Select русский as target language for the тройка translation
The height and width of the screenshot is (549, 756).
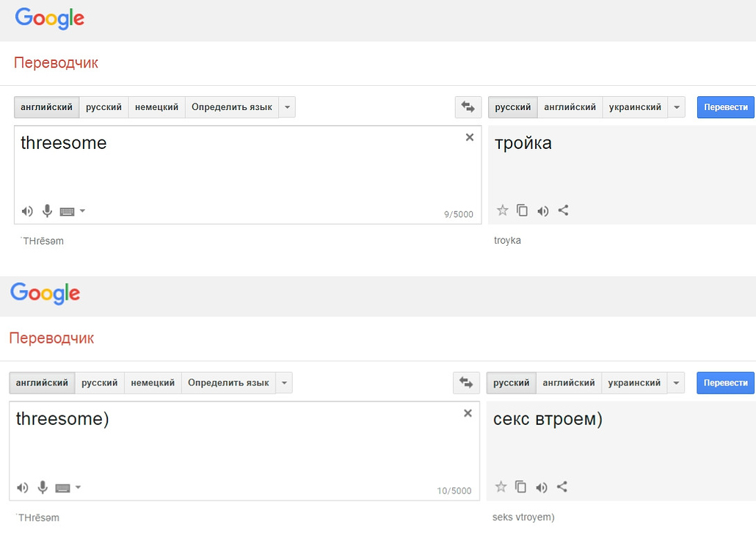(513, 107)
